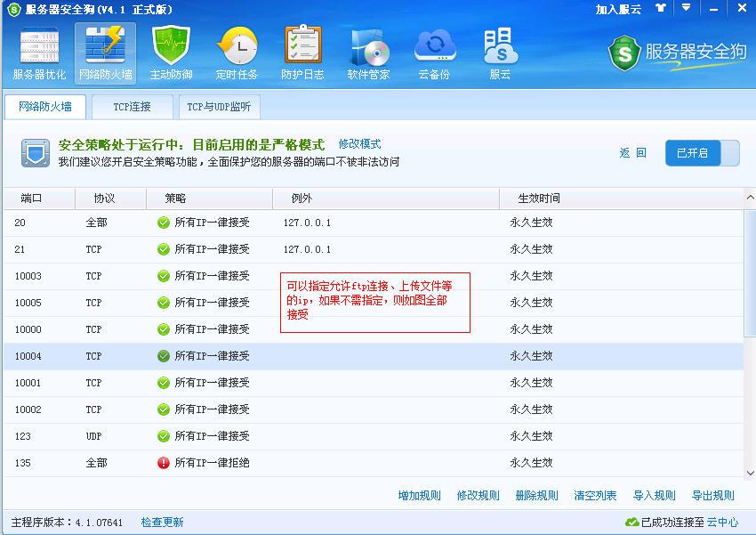This screenshot has width=756, height=535.
Task: Switch to the TCP连接 tab
Action: [x=133, y=107]
